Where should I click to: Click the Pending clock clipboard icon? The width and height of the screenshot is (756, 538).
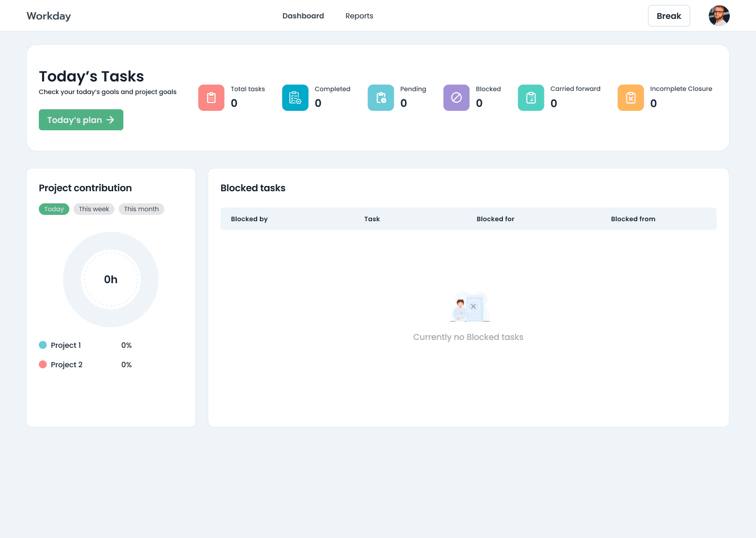(381, 98)
